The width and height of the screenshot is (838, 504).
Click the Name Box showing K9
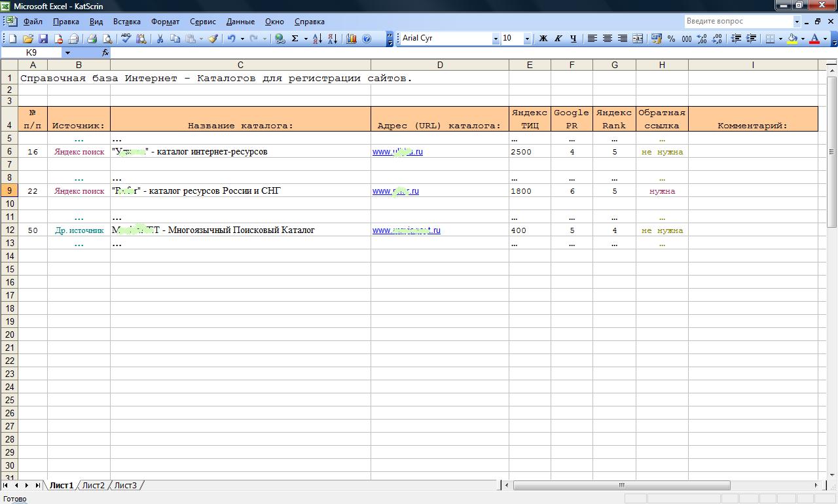(32, 52)
